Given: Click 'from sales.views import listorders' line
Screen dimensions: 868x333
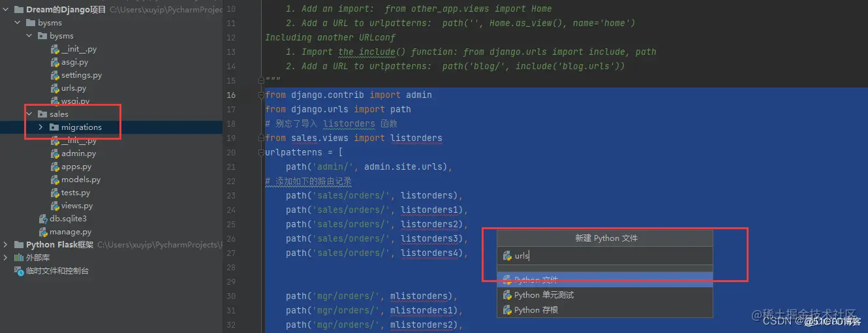Looking at the screenshot, I should click(x=354, y=138).
